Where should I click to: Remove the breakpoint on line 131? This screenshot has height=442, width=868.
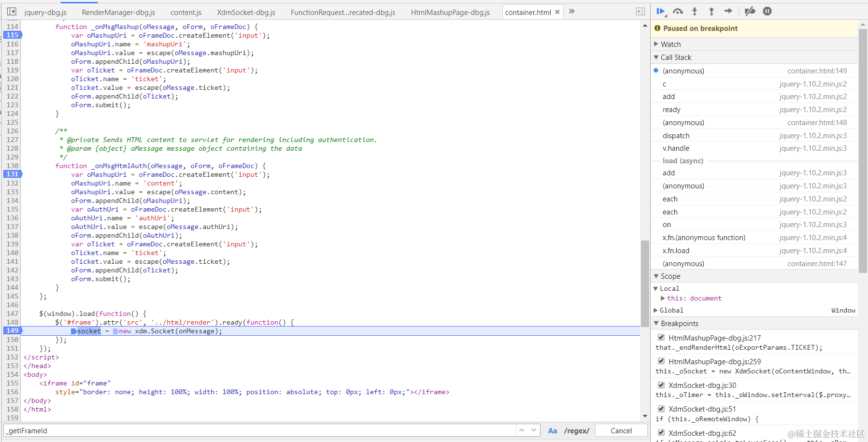click(x=13, y=174)
